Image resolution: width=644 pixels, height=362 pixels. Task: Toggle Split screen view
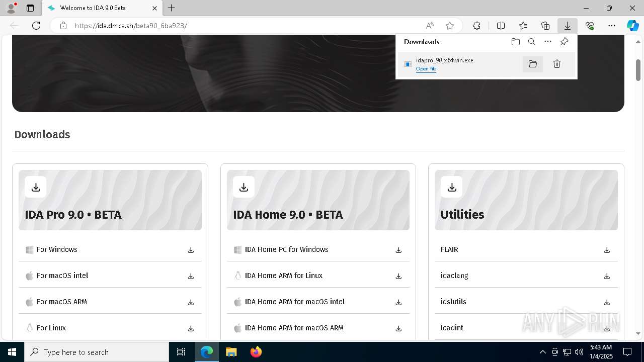click(x=501, y=26)
